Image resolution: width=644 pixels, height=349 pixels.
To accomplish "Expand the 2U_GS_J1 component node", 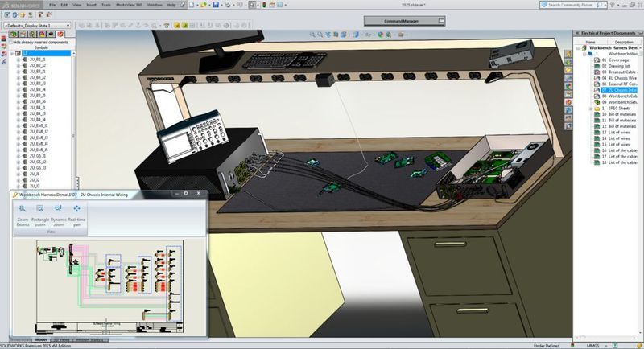I will (x=18, y=156).
